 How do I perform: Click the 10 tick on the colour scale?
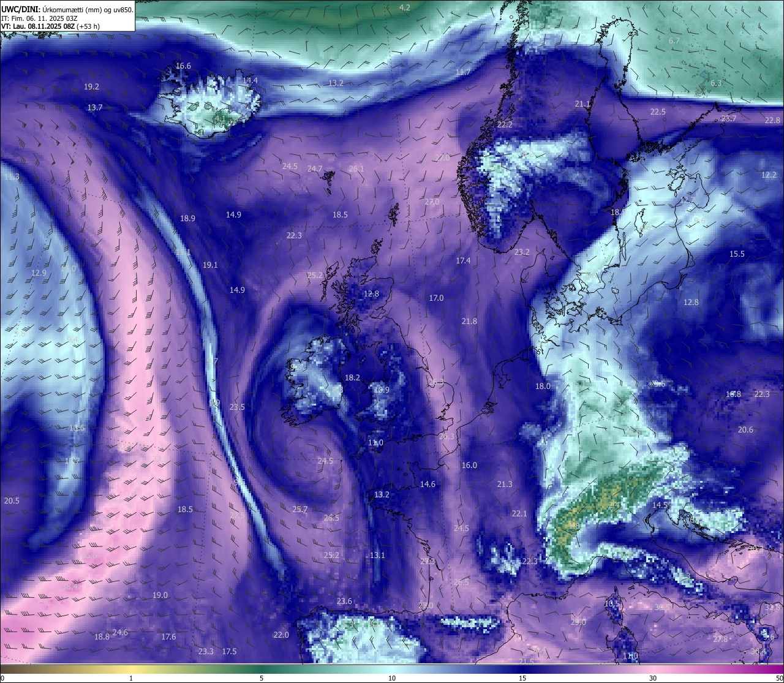tap(392, 677)
